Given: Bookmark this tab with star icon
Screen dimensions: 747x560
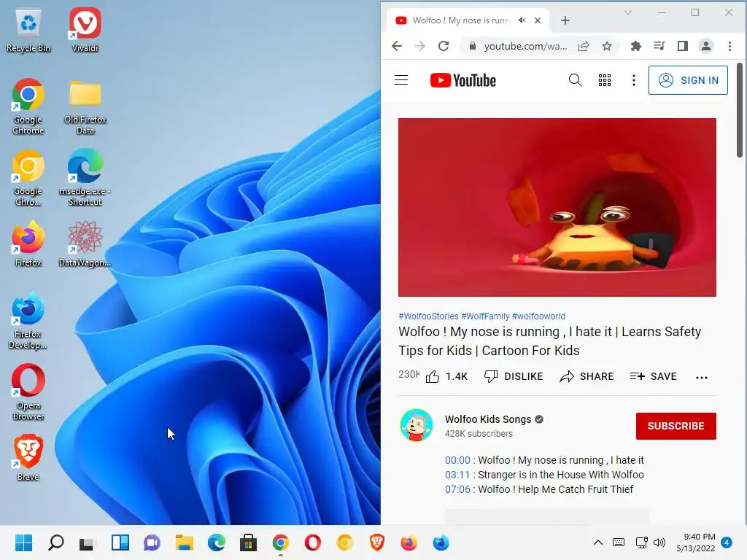Looking at the screenshot, I should pyautogui.click(x=606, y=46).
